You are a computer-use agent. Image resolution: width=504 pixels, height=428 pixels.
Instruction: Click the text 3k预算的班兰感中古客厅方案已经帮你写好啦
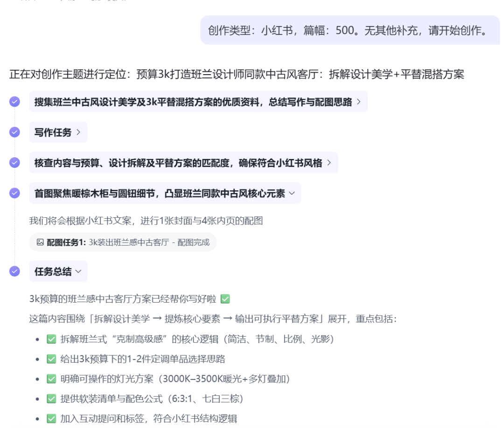coord(122,299)
